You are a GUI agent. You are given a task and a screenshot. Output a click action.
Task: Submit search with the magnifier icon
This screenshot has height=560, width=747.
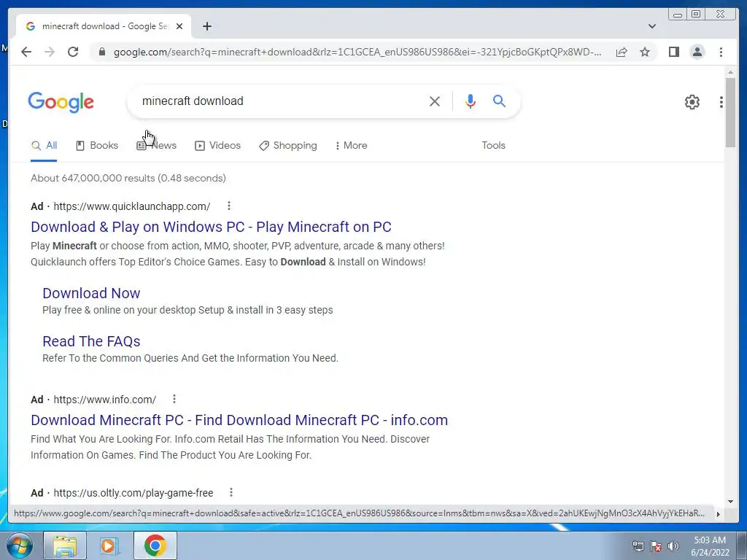point(499,101)
